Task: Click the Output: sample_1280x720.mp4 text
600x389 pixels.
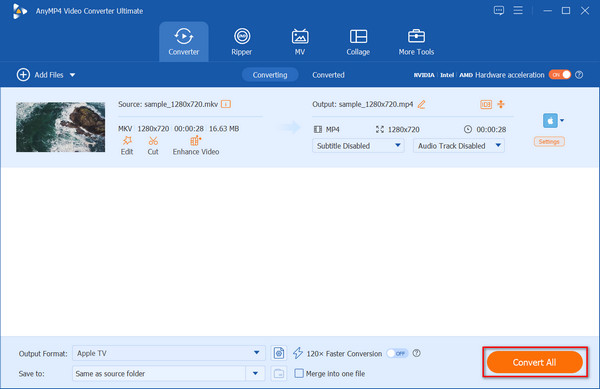Action: 363,104
